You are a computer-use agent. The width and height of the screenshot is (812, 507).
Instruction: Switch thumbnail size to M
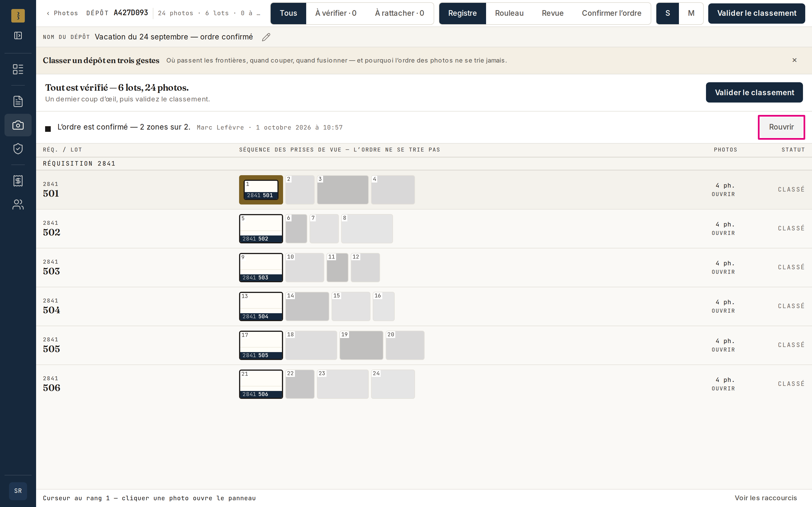pyautogui.click(x=691, y=13)
